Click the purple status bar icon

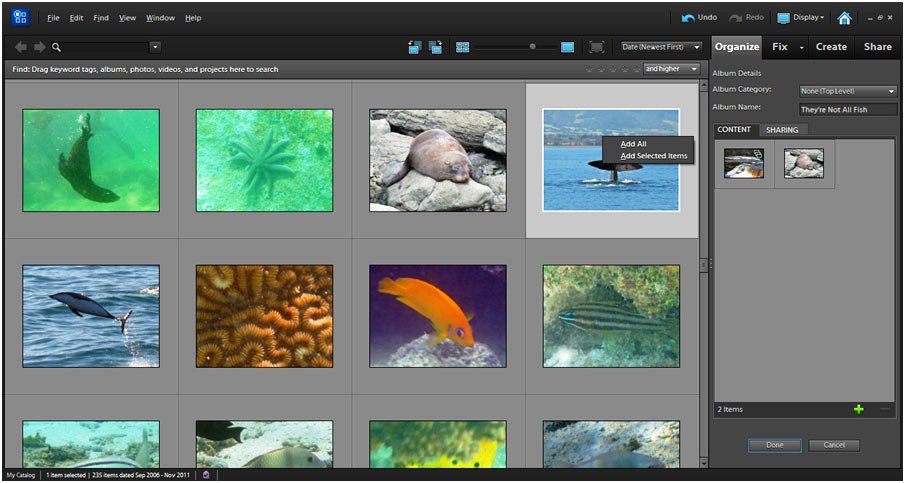pyautogui.click(x=206, y=475)
